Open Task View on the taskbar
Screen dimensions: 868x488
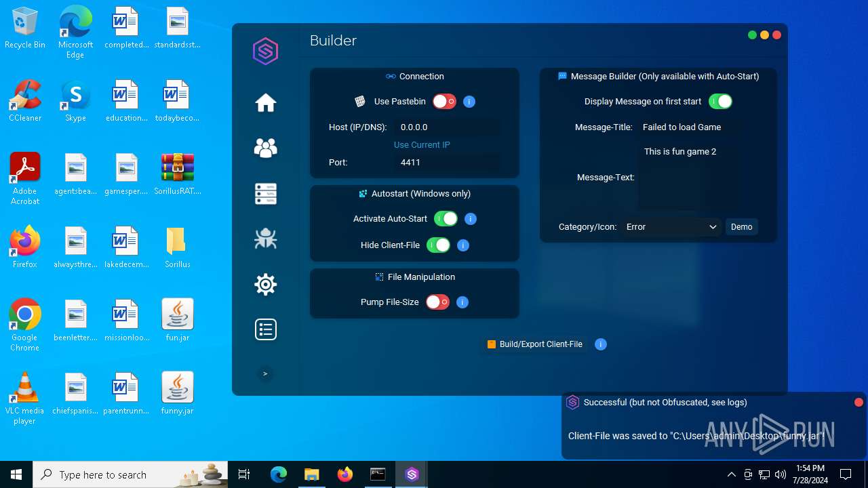244,474
